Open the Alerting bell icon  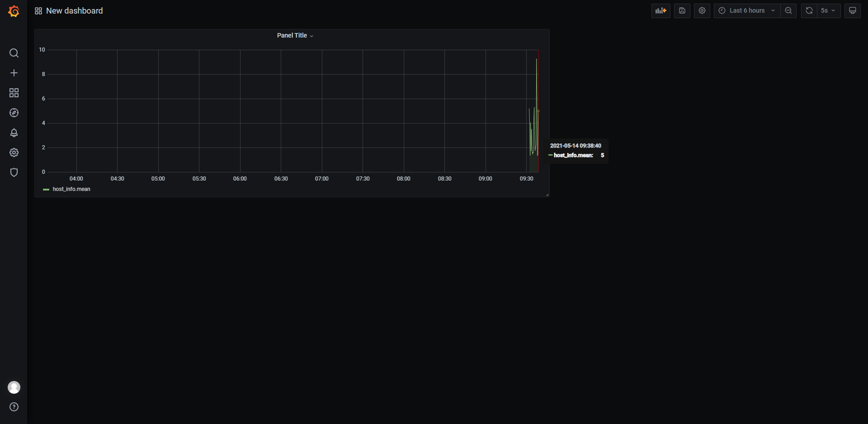pyautogui.click(x=14, y=133)
